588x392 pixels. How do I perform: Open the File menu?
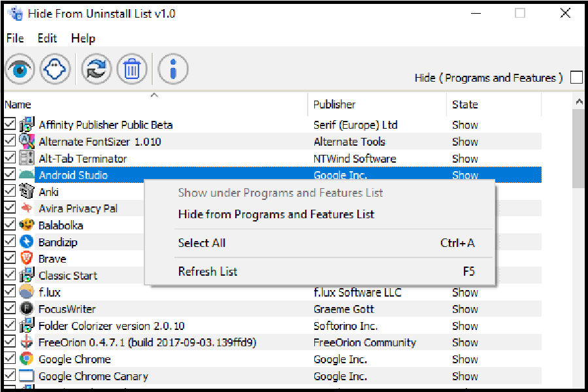coord(15,39)
